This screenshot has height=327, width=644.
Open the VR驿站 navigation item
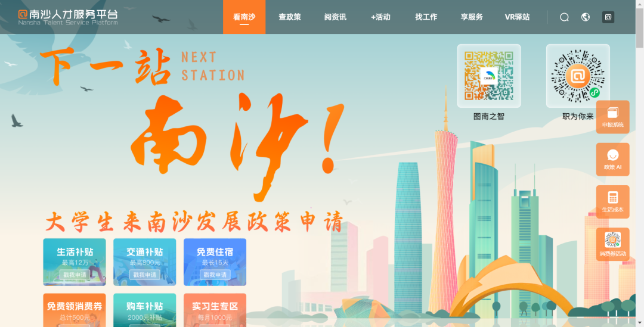pos(517,17)
